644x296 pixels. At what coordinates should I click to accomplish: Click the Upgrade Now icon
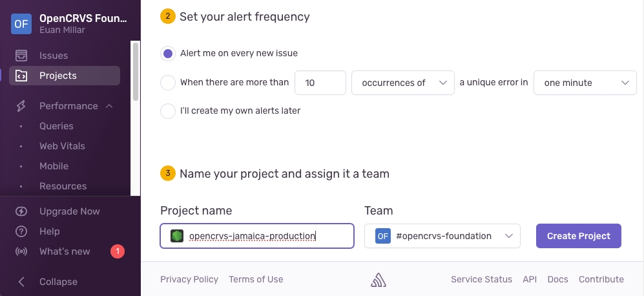[21, 211]
